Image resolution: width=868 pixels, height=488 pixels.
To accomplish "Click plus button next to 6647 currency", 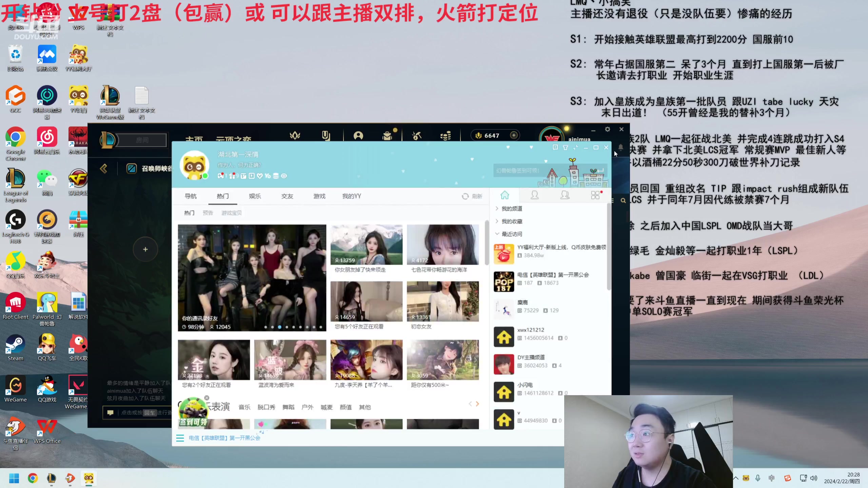I will [x=514, y=135].
